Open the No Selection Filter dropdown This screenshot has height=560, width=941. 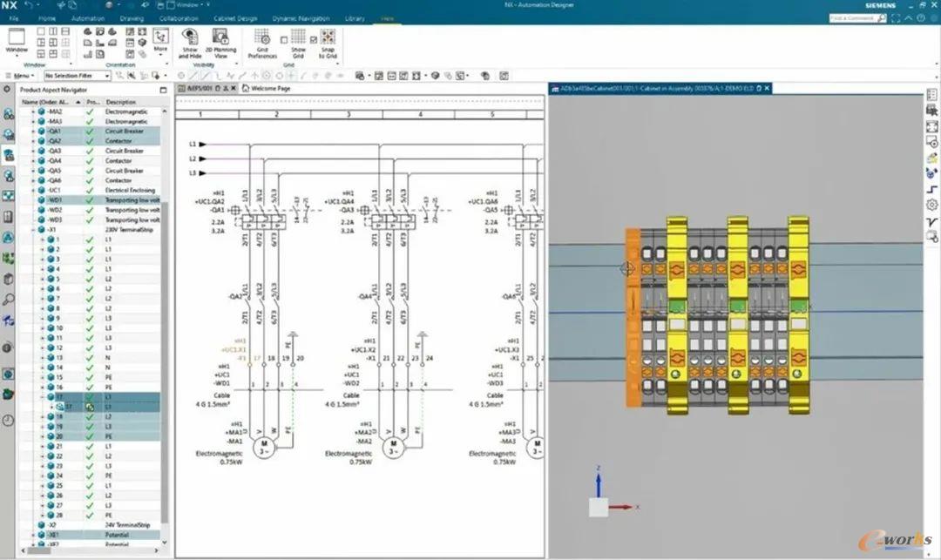78,76
